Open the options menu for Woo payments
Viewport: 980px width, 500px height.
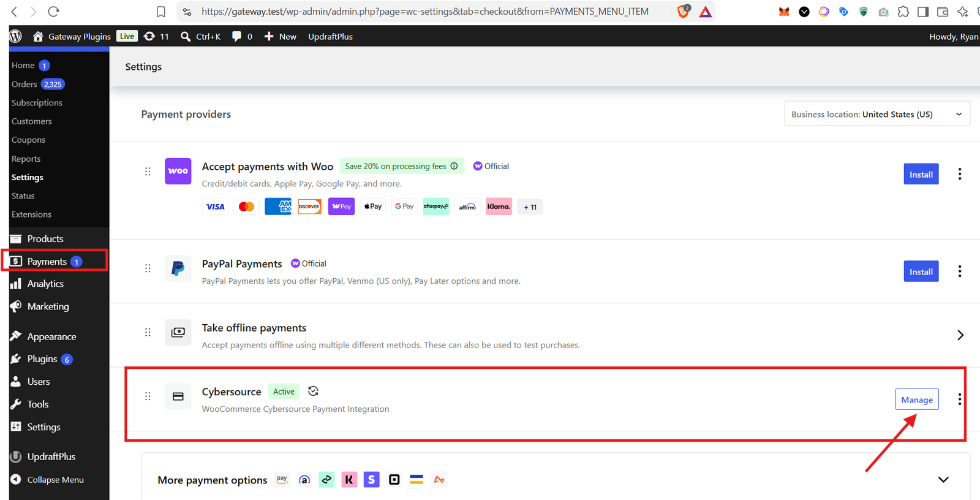[960, 174]
